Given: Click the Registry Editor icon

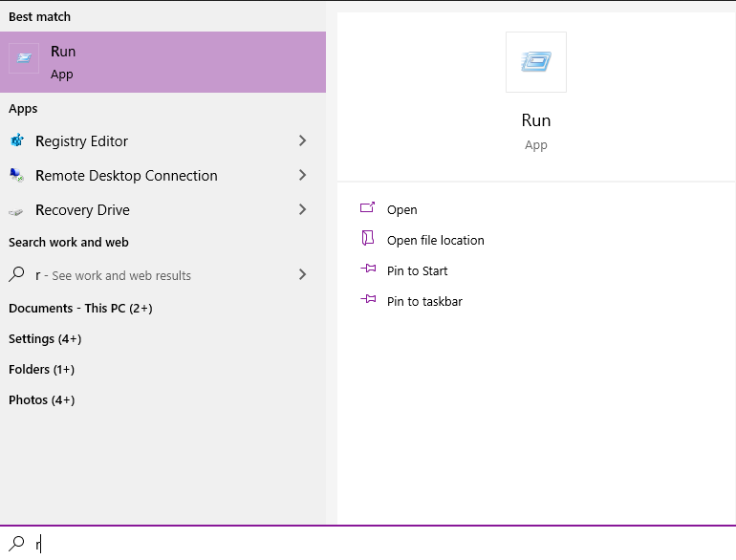Looking at the screenshot, I should tap(16, 141).
